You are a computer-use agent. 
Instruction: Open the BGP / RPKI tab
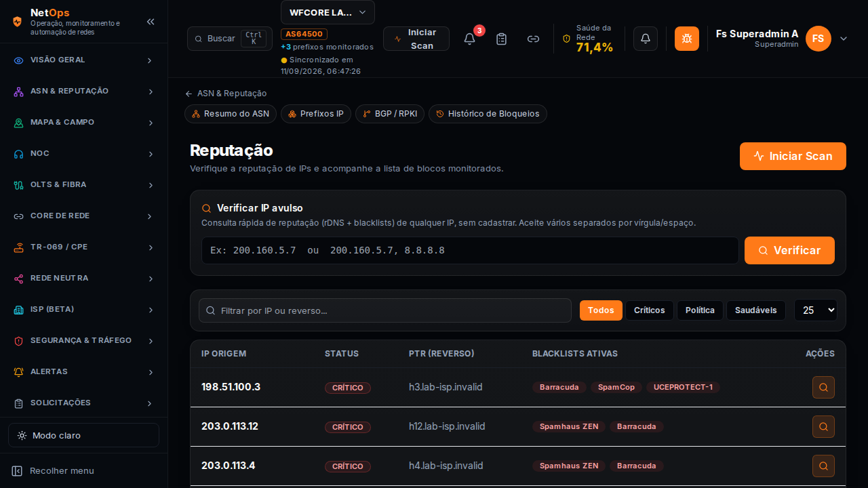tap(390, 114)
